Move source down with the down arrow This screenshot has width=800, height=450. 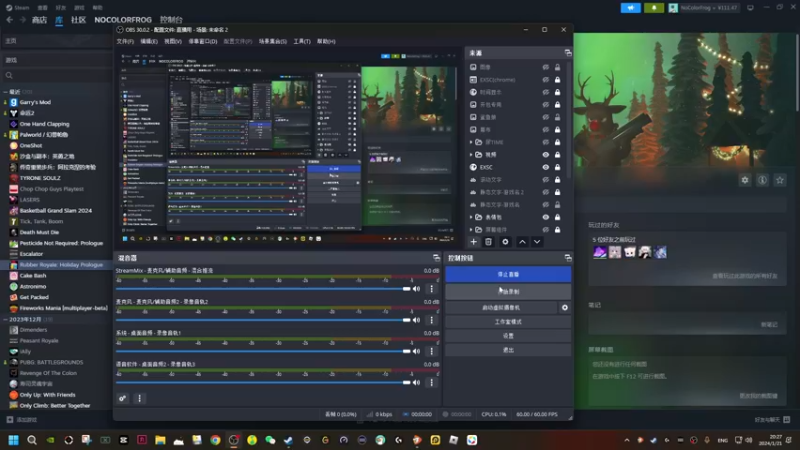[537, 242]
